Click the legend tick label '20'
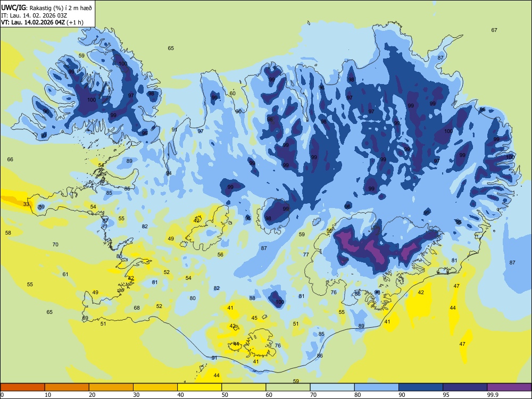Image resolution: width=532 pixels, height=399 pixels. tap(92, 395)
